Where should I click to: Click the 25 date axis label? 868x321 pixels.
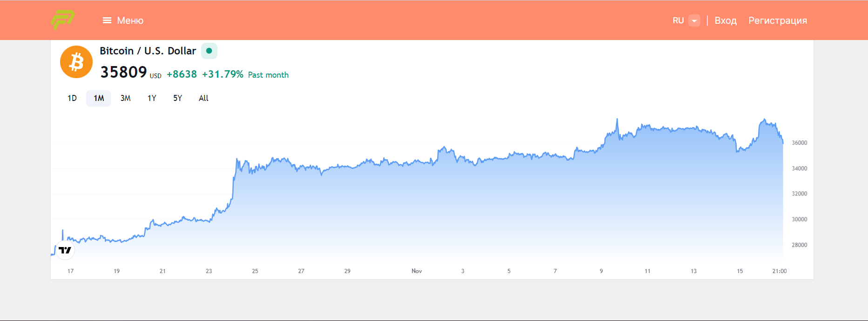coord(255,271)
